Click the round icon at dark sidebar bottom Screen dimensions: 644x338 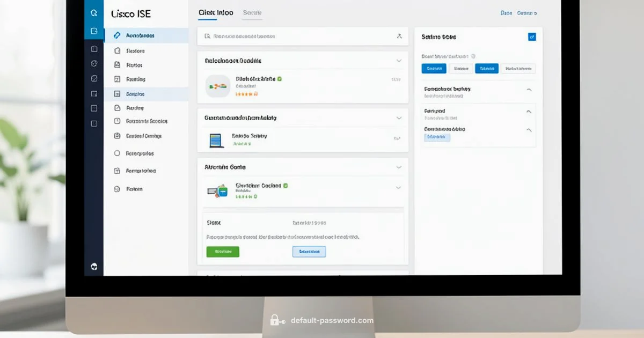point(94,266)
